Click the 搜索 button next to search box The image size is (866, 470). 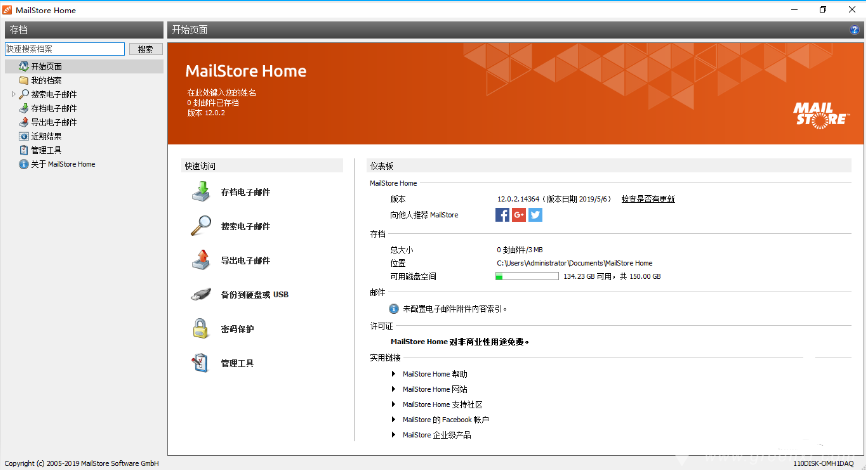(146, 49)
